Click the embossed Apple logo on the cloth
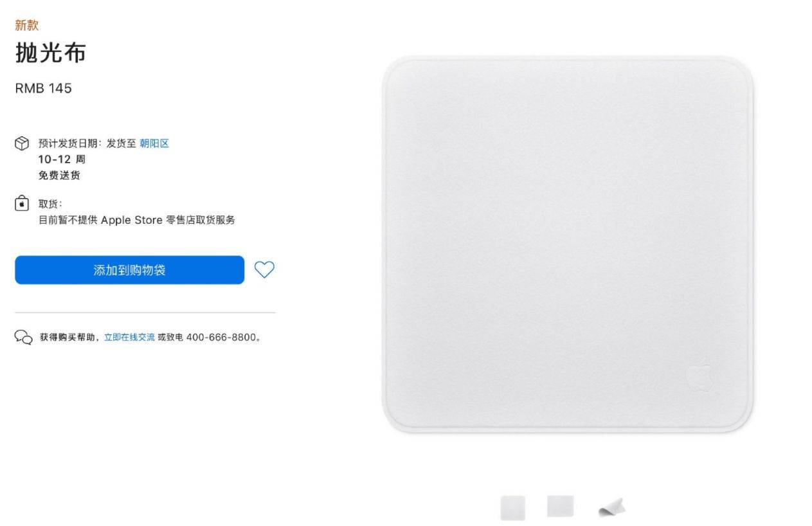 (x=699, y=377)
